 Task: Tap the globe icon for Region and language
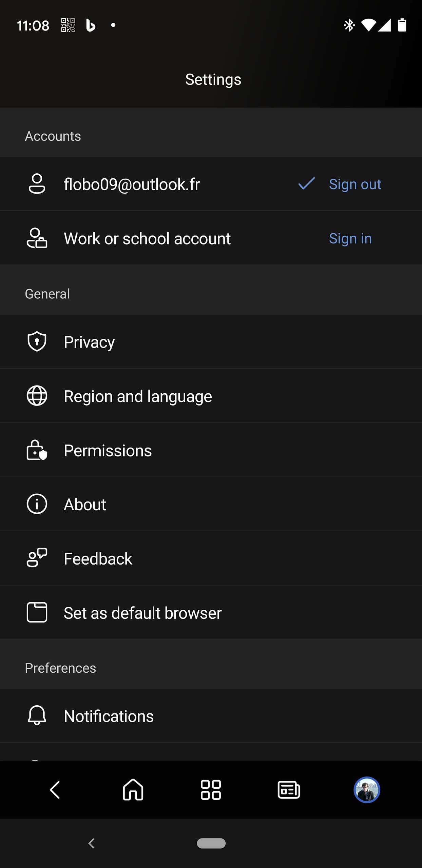point(37,396)
